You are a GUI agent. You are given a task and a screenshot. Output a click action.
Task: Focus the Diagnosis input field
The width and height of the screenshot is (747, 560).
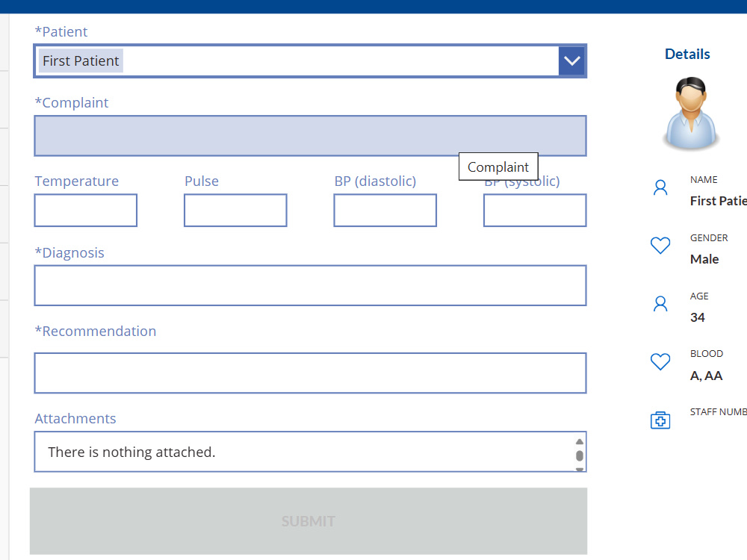(310, 286)
